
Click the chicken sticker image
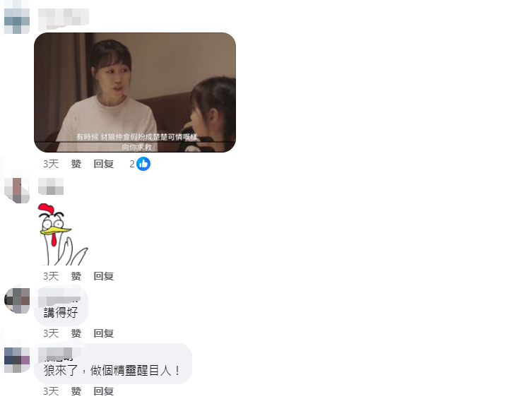(63, 234)
